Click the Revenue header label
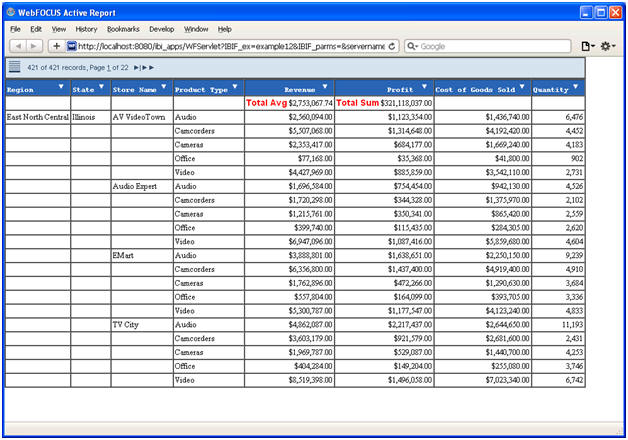 tap(300, 90)
